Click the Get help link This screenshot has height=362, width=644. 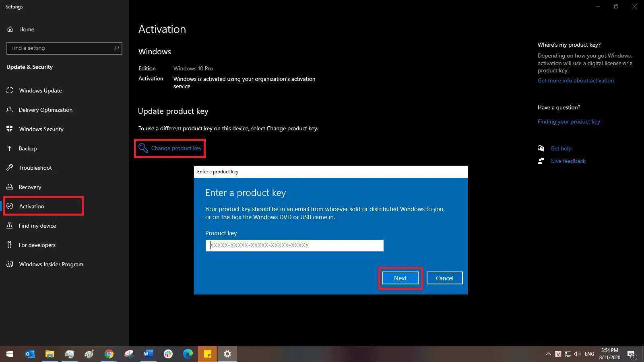coord(561,148)
